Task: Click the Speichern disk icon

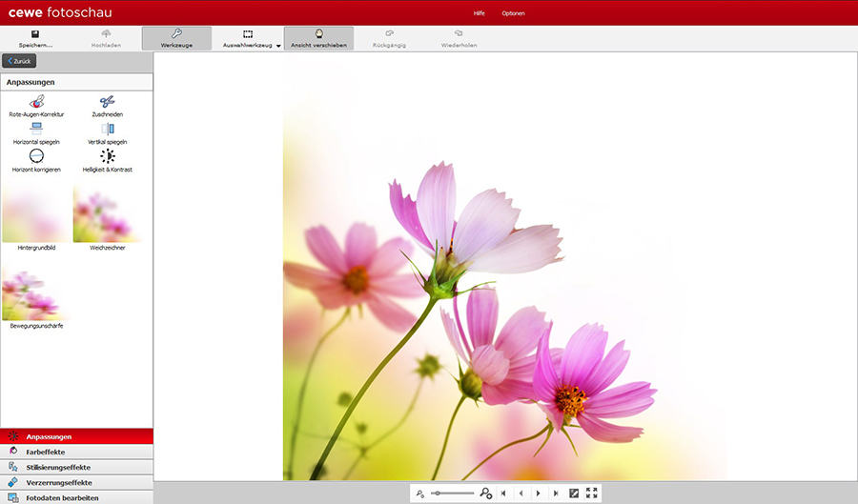Action: click(x=35, y=34)
